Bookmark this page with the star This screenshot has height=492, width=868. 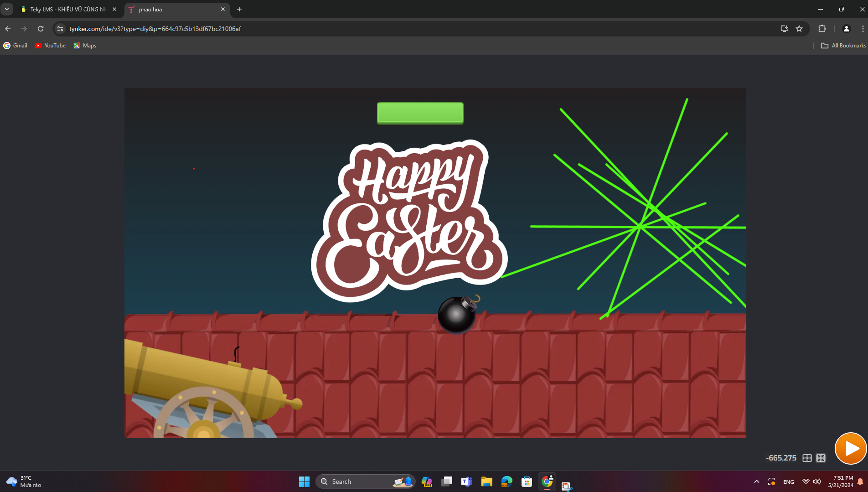(799, 29)
